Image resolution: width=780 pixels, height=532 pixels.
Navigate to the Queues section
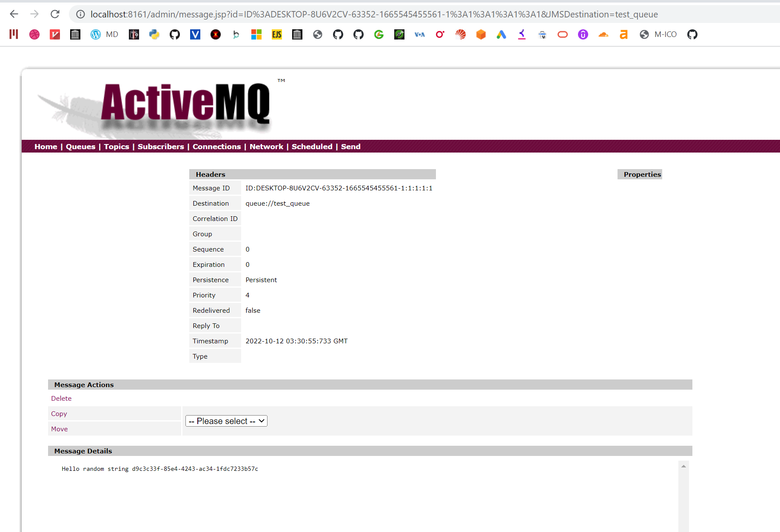[x=80, y=147]
